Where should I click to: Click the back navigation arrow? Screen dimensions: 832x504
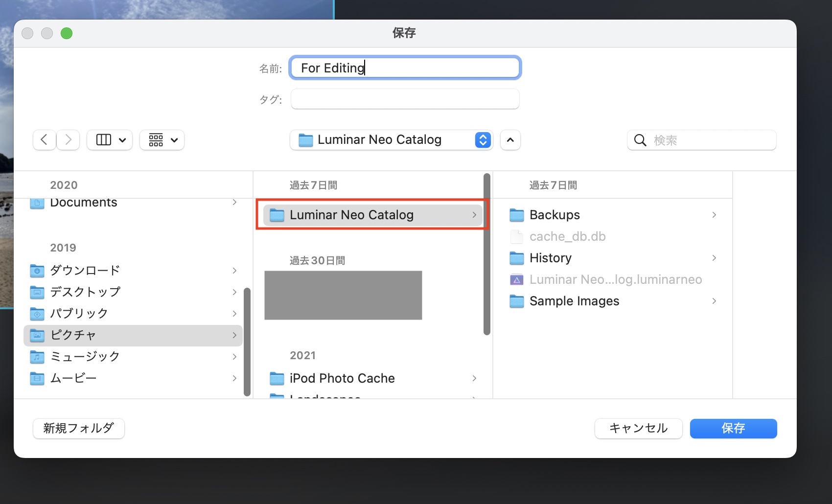(44, 140)
